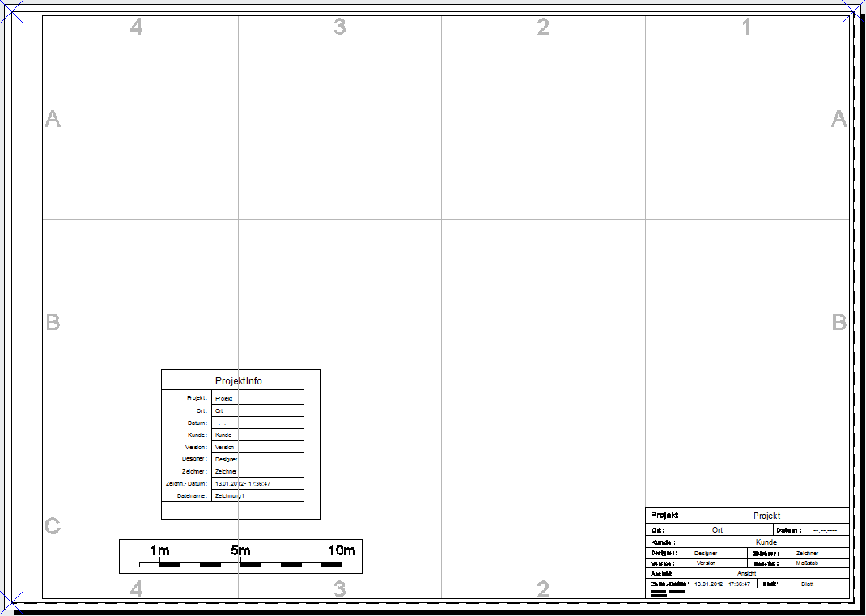866x616 pixels.
Task: Select the ProjektInfo table heading
Action: [x=239, y=381]
